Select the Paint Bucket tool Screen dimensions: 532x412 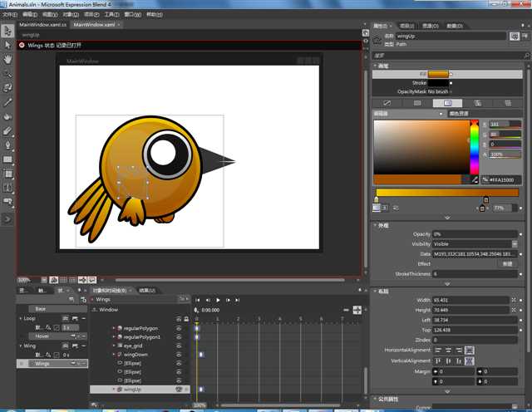[7, 116]
